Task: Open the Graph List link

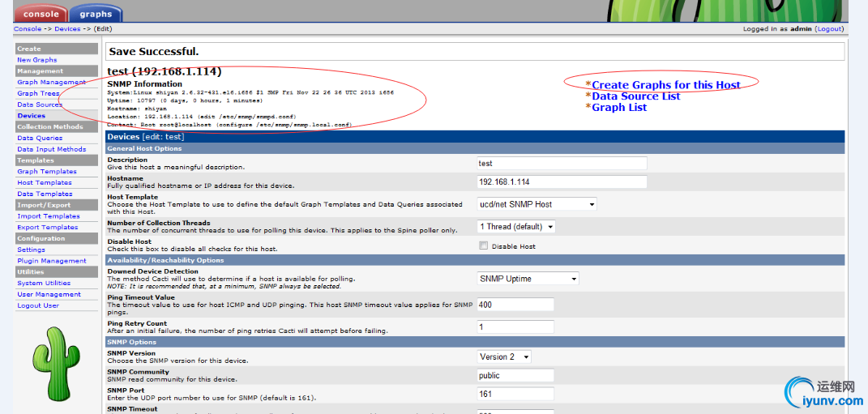Action: pyautogui.click(x=619, y=108)
